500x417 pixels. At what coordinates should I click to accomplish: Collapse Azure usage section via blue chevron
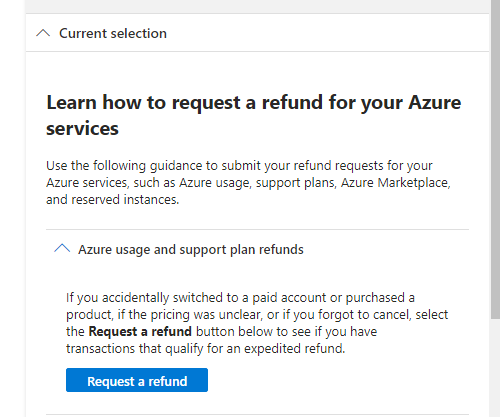(x=62, y=248)
